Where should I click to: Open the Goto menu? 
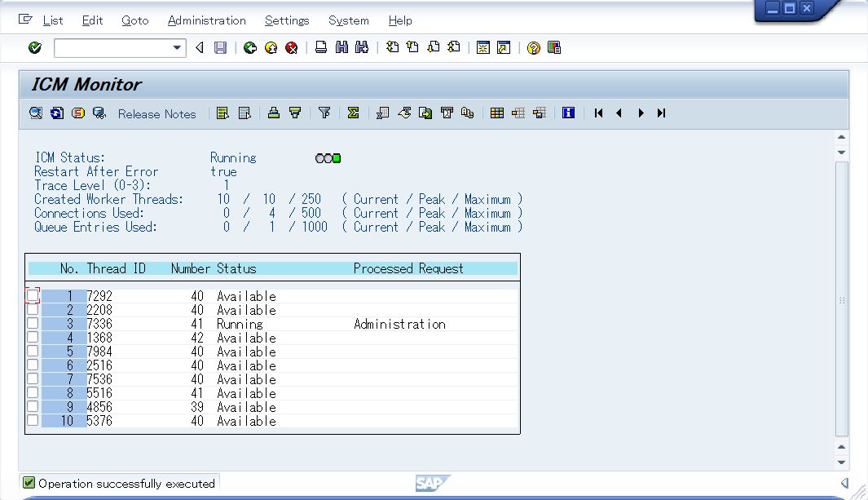pyautogui.click(x=135, y=20)
